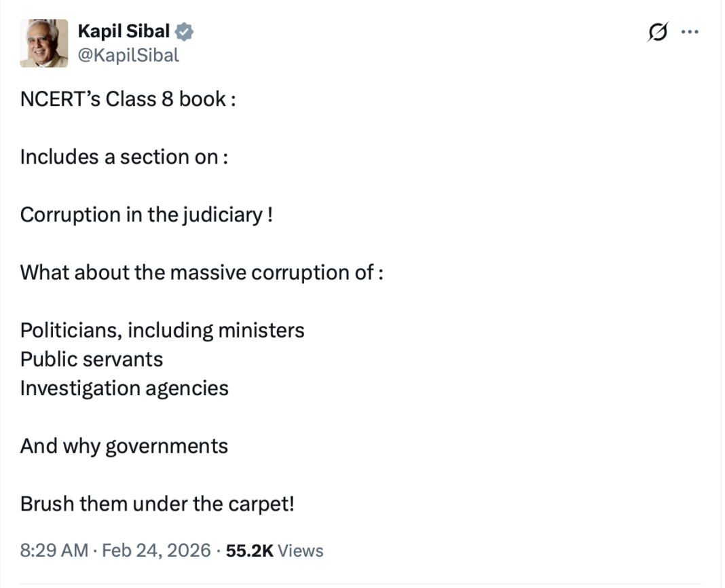Screen dimensions: 725x588
Task: Click the Grok explain-post icon
Action: 657,32
